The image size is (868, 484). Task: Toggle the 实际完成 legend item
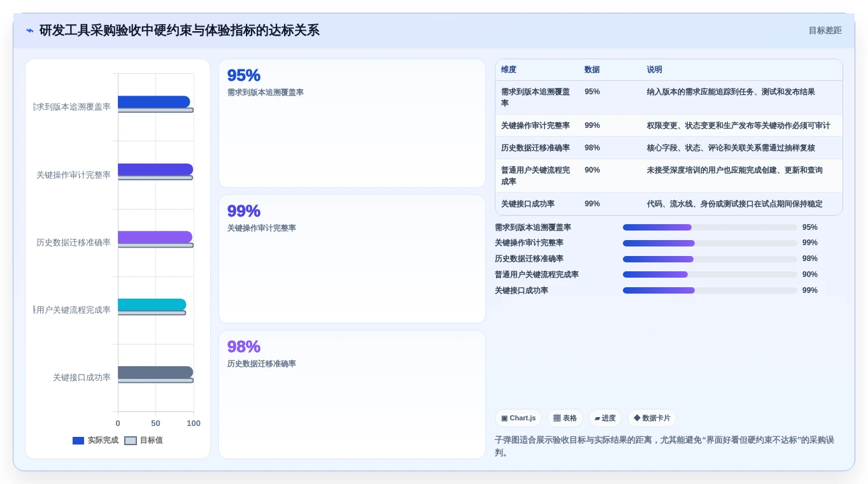click(x=96, y=440)
